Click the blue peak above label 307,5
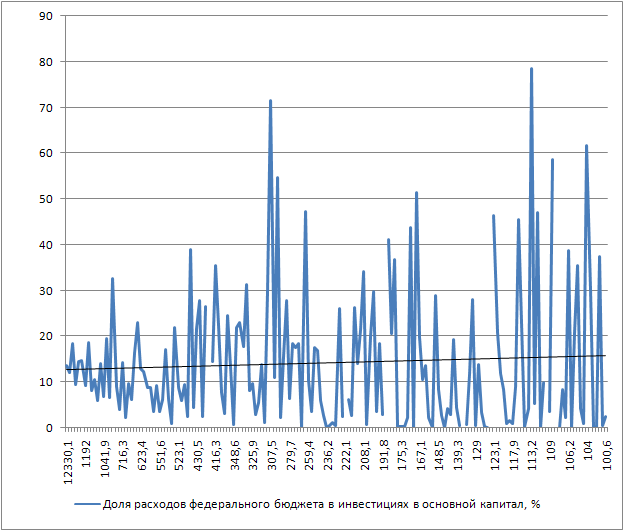The image size is (624, 531). point(270,101)
